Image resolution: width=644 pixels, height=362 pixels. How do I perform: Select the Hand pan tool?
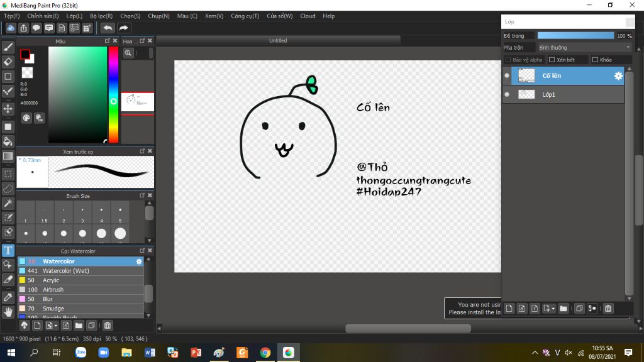[8, 312]
